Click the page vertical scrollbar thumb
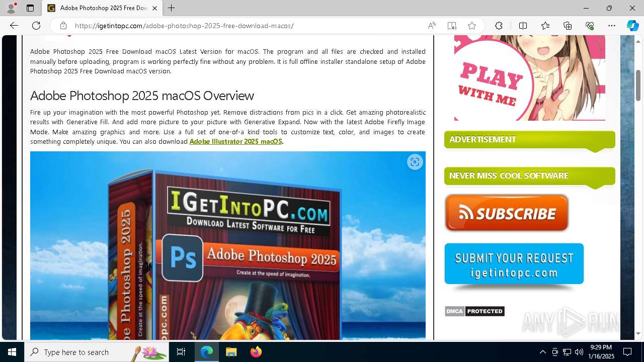 638,85
